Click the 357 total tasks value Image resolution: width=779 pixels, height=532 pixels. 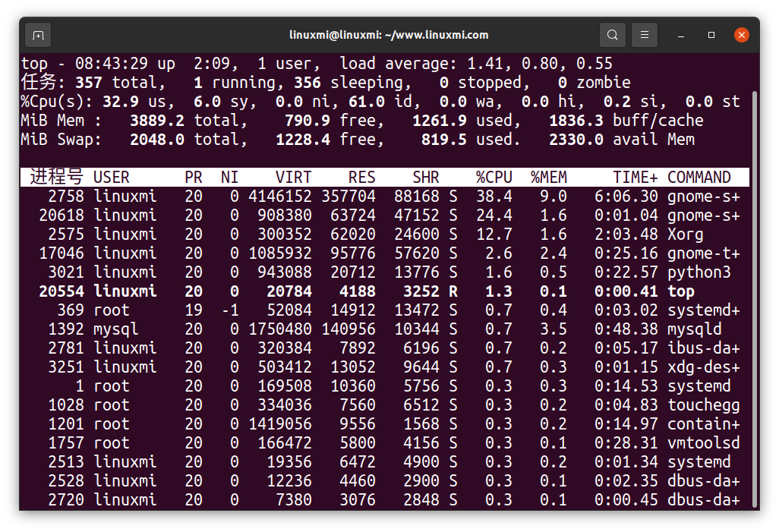pos(88,83)
